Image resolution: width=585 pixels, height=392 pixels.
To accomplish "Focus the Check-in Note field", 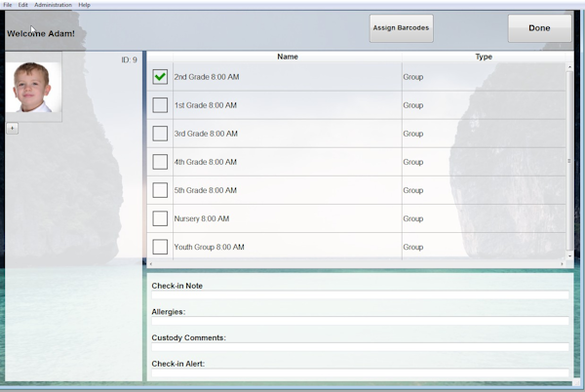I will click(360, 295).
